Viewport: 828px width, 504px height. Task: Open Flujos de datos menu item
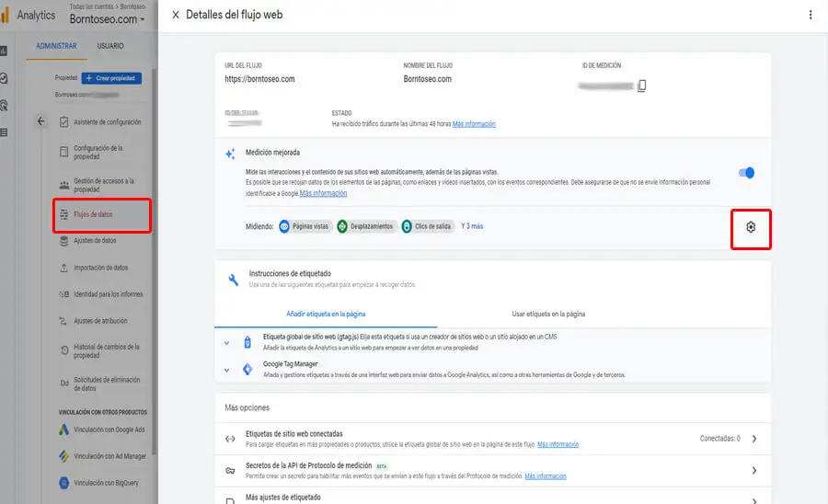(x=101, y=215)
